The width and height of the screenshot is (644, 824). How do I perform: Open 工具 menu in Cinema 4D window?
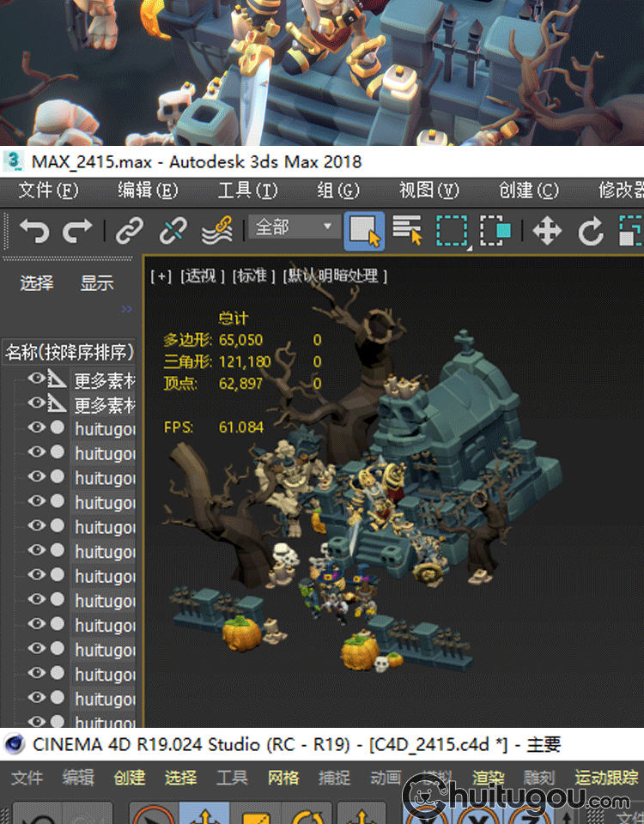(232, 778)
